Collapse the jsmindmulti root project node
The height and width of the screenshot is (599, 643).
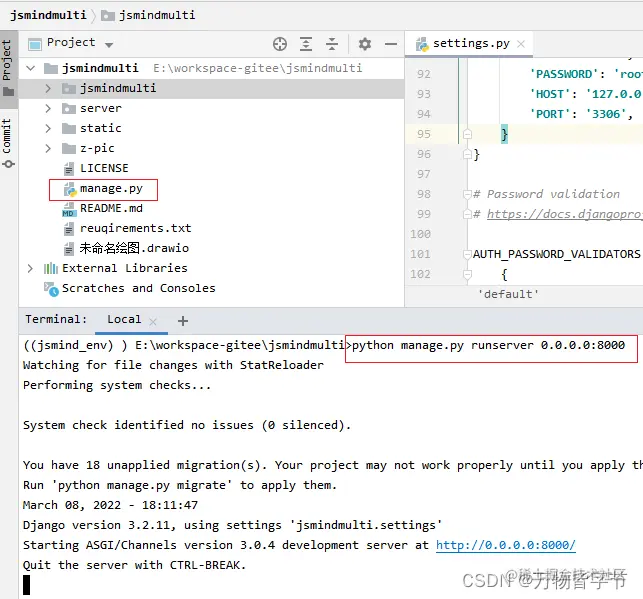31,68
